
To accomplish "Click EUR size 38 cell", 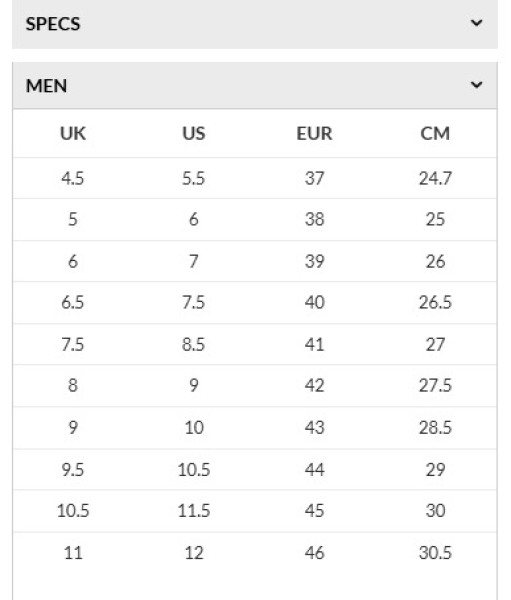I will coord(314,219).
